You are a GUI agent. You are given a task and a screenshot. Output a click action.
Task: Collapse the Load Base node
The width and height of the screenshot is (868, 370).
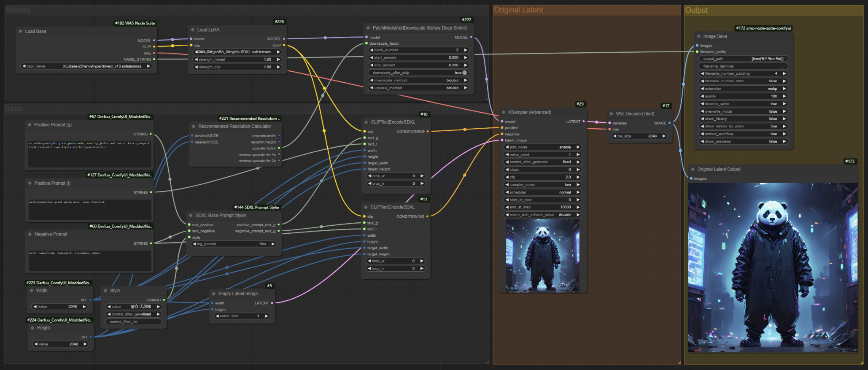[20, 31]
